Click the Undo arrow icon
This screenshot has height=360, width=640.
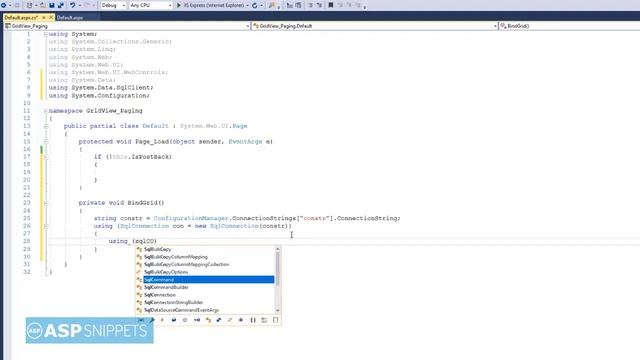coord(72,5)
